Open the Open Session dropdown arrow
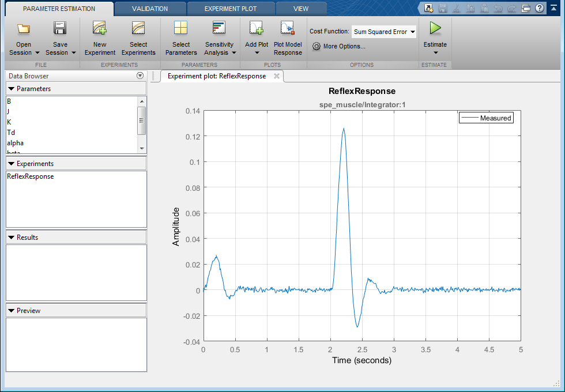 [37, 53]
